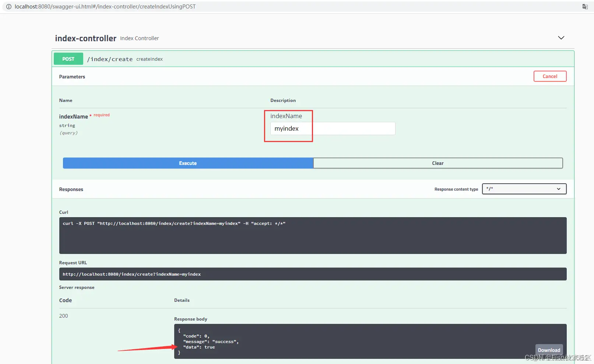Click the POST method badge
Screen dimensions: 594x364
(x=68, y=59)
